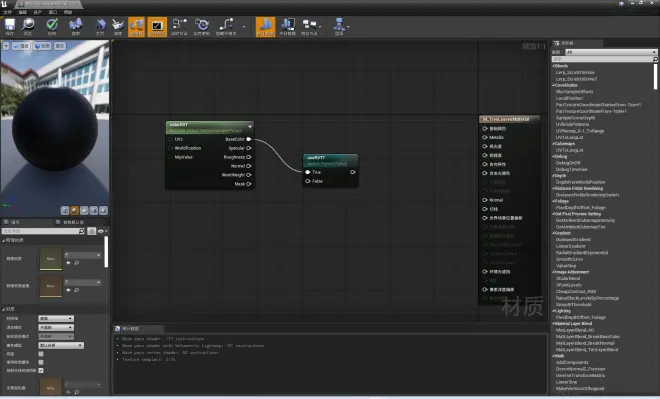Collapse the colorRVT node with its arrow

[250, 126]
